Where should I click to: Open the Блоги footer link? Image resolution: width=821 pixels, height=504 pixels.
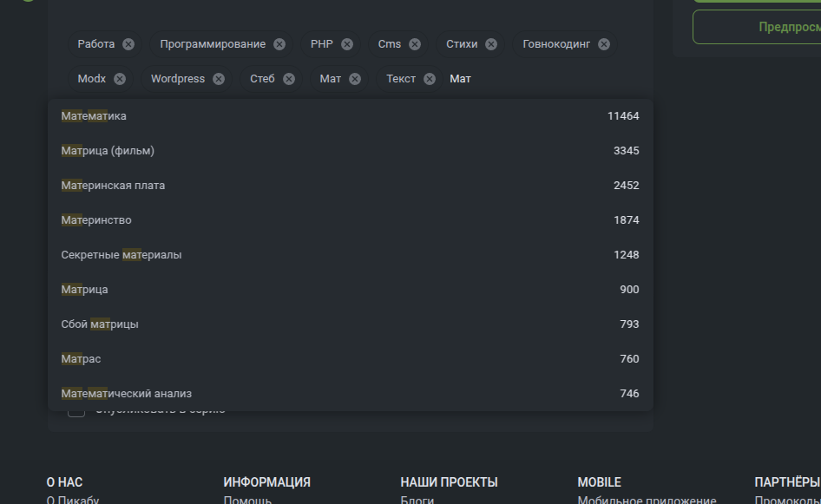[x=417, y=500]
